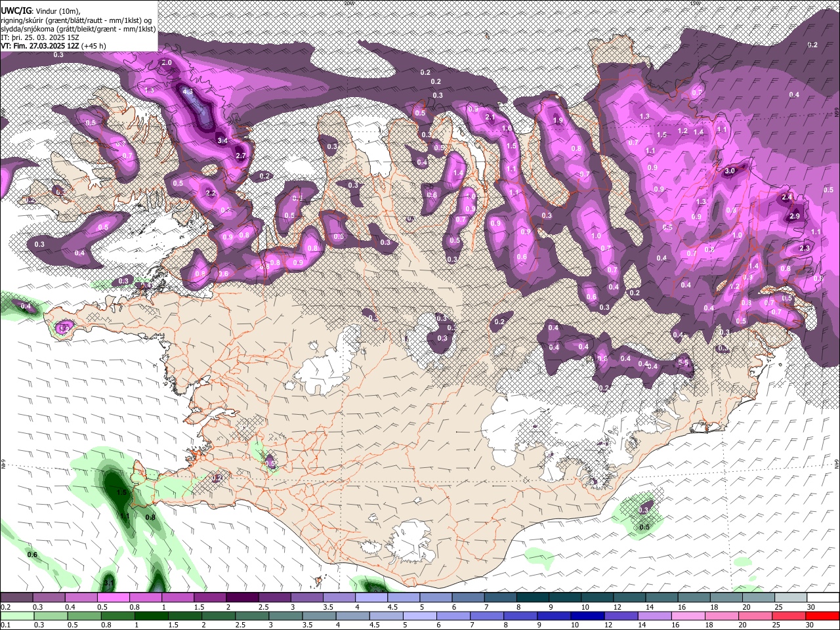
Task: Click the 'IT: þri. 25. 03. 2025 15Z' line
Action: 40,37
